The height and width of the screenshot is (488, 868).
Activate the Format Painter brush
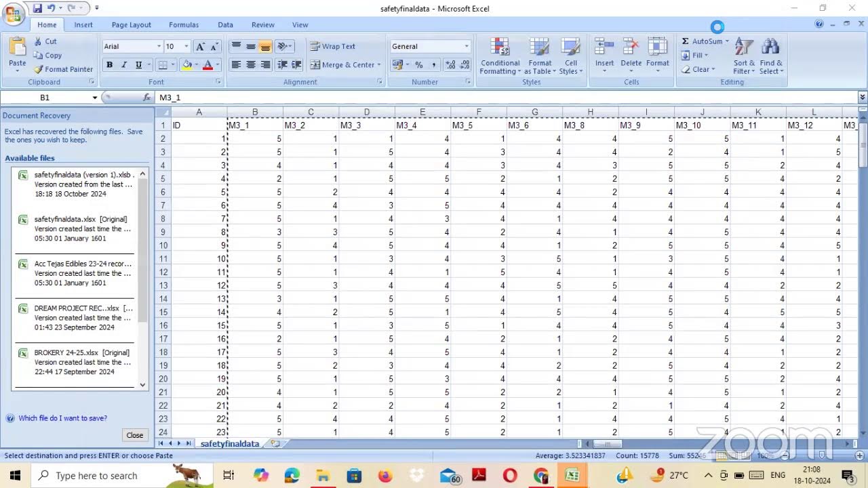point(39,69)
